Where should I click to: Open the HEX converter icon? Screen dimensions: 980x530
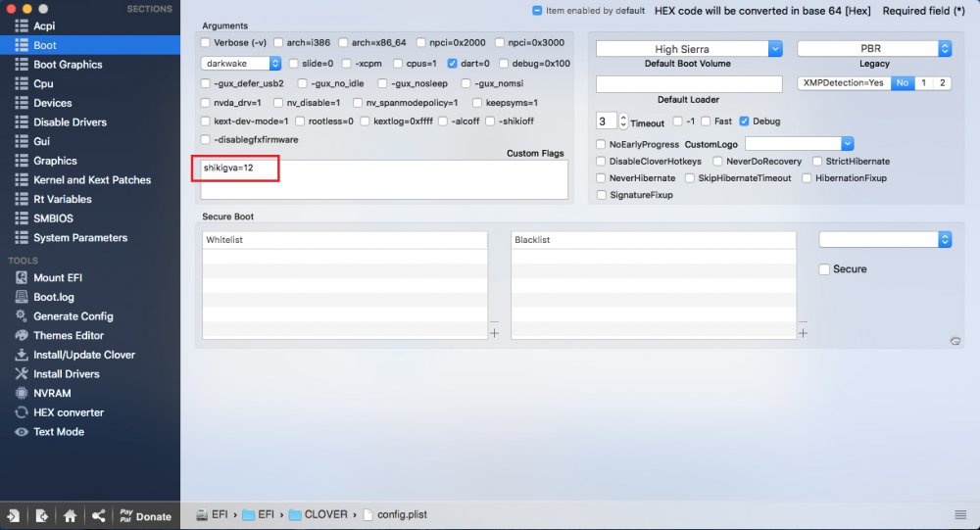[x=22, y=412]
